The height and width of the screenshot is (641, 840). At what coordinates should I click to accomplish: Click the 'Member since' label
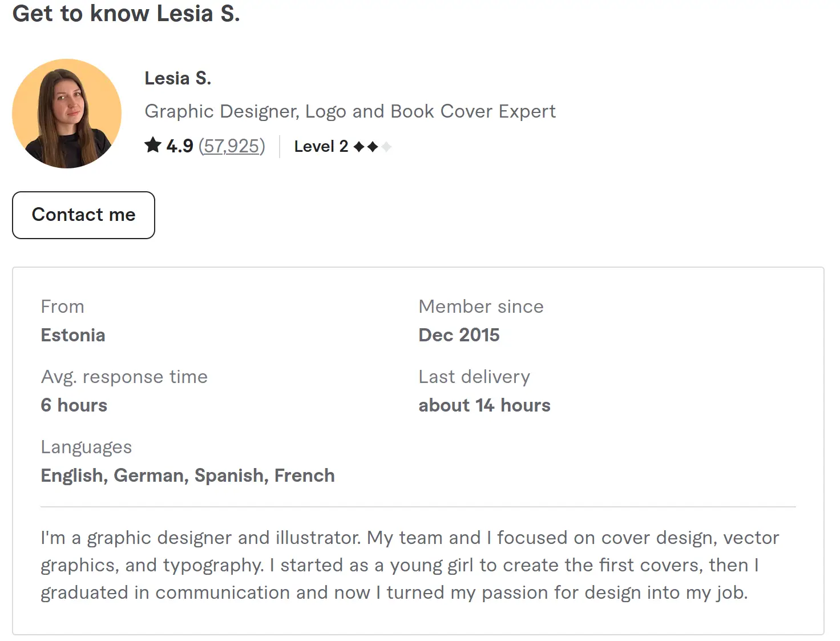(x=481, y=307)
